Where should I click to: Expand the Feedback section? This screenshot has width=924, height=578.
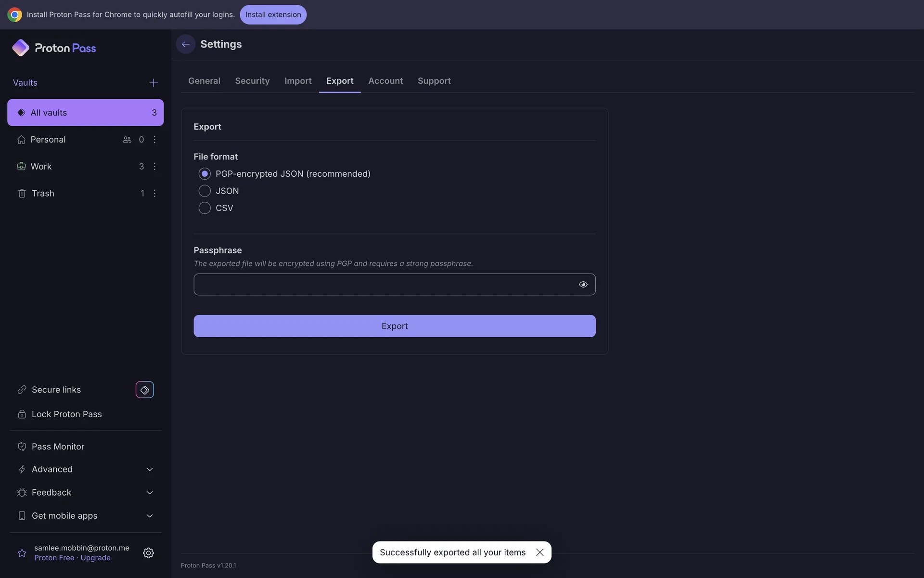(x=150, y=493)
